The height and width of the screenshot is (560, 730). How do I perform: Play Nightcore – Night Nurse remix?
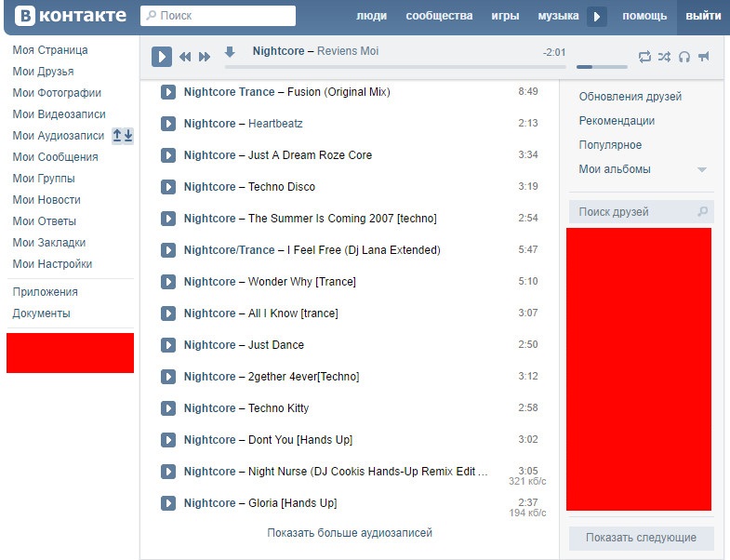point(168,472)
